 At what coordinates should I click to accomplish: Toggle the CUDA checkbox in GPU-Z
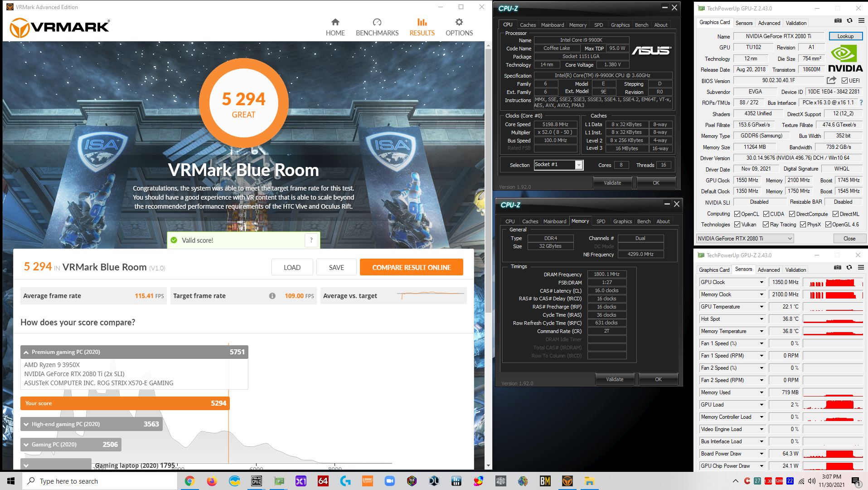pyautogui.click(x=766, y=214)
